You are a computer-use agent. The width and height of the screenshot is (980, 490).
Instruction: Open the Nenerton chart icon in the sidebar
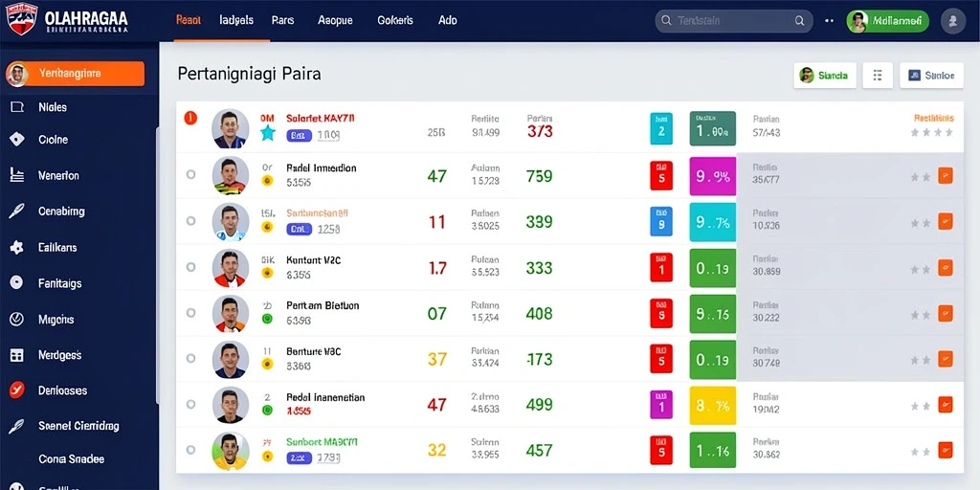coord(17,175)
